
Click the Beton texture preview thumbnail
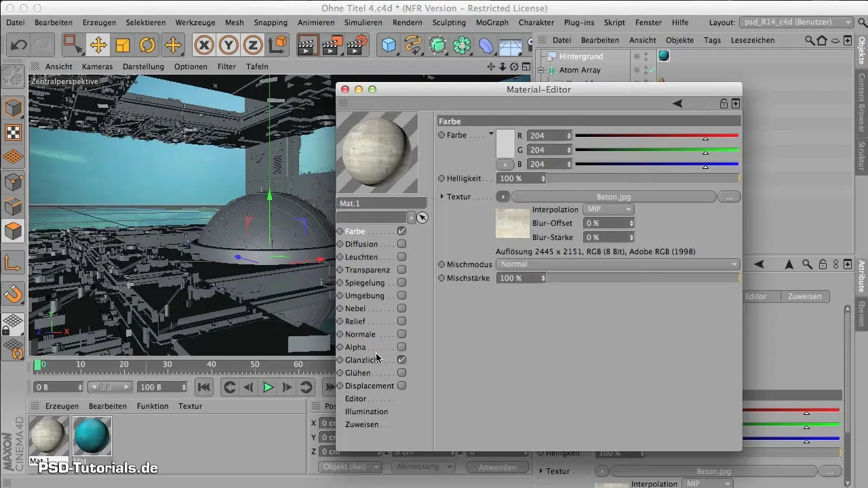[x=513, y=224]
